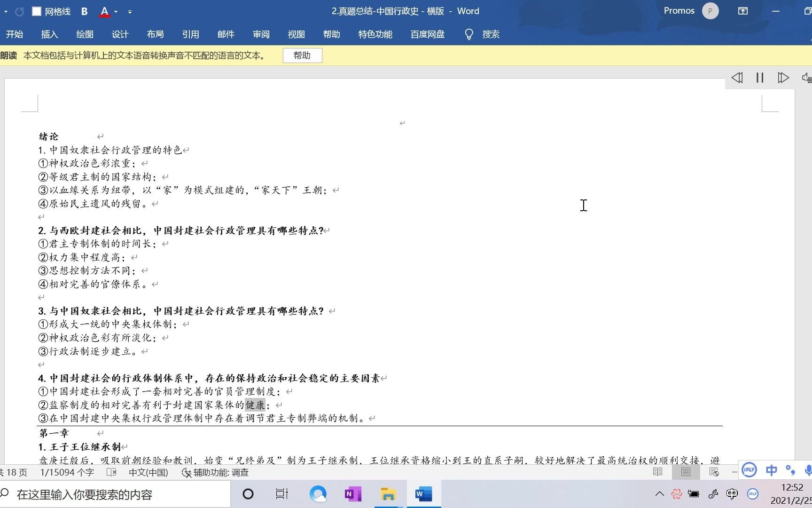Apply the red font color A
The width and height of the screenshot is (812, 508).
click(x=104, y=11)
